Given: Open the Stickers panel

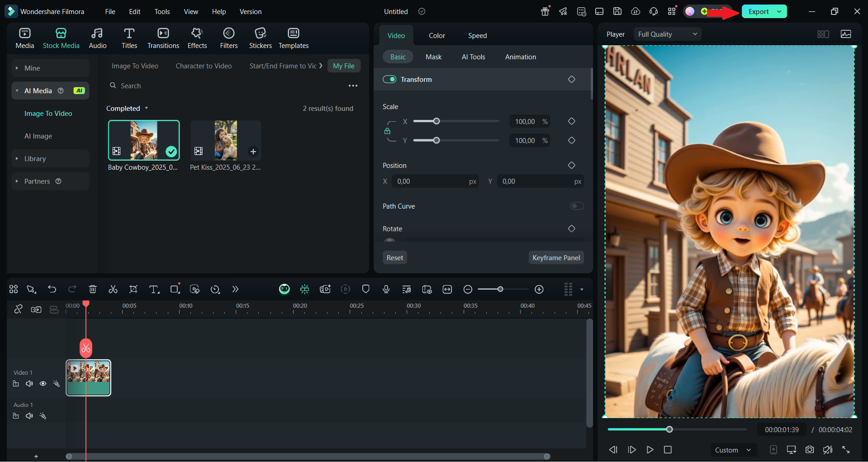Looking at the screenshot, I should pos(261,38).
